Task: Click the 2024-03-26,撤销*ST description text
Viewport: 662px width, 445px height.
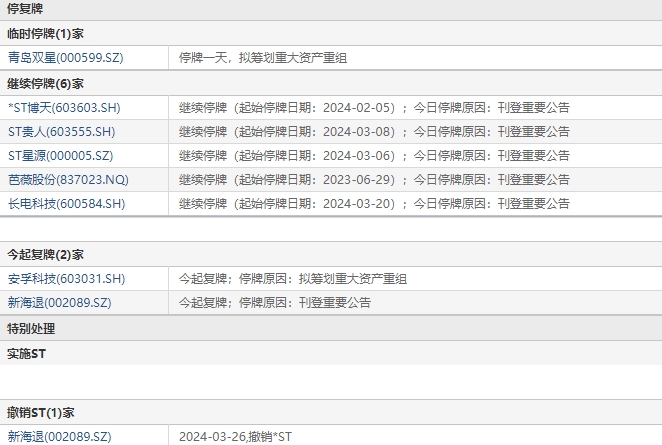Action: (x=235, y=437)
